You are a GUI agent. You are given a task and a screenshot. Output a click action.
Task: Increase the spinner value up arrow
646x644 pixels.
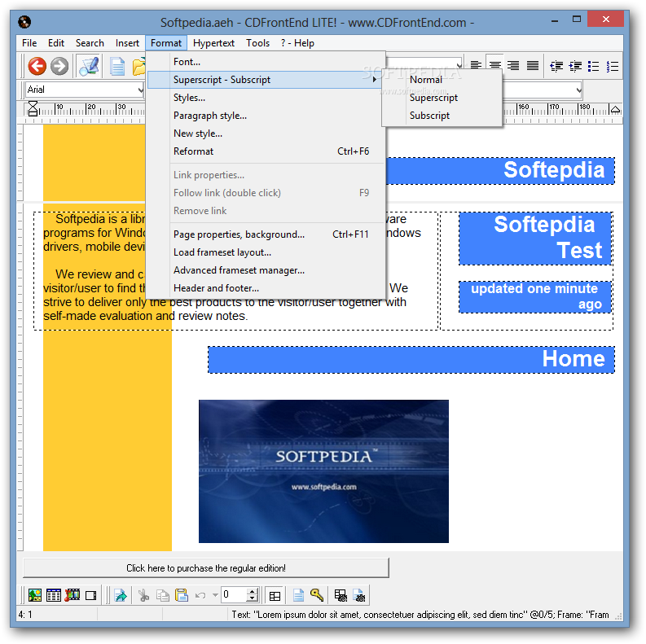click(253, 591)
